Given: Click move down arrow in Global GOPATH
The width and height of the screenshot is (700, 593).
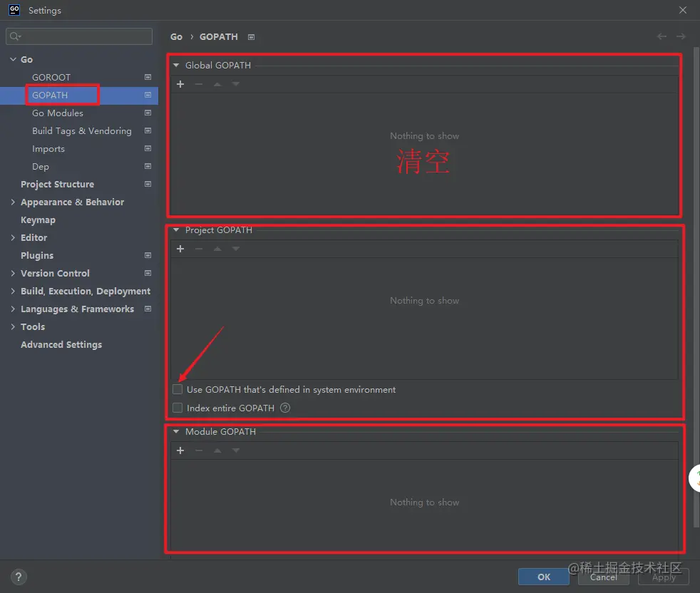Looking at the screenshot, I should 236,84.
